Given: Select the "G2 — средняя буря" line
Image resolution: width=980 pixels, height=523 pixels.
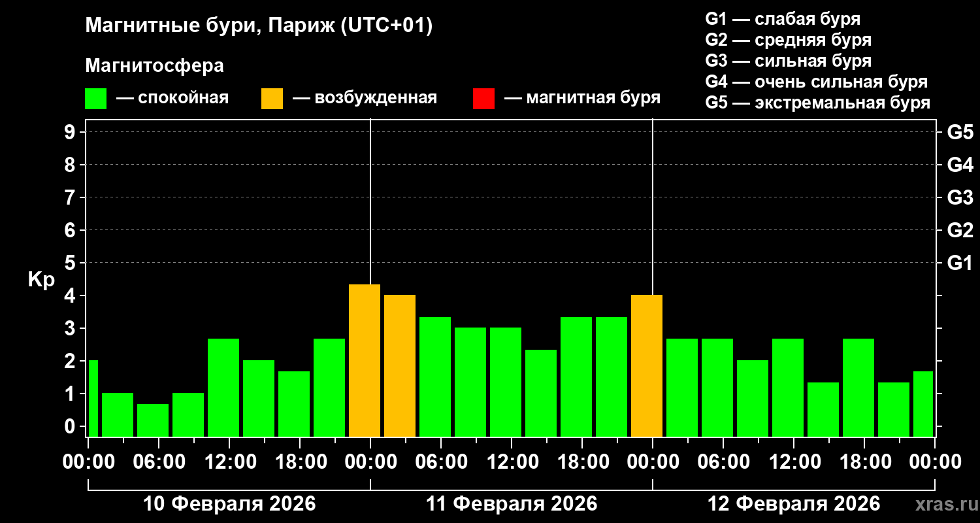Looking at the screenshot, I should pyautogui.click(x=789, y=40).
